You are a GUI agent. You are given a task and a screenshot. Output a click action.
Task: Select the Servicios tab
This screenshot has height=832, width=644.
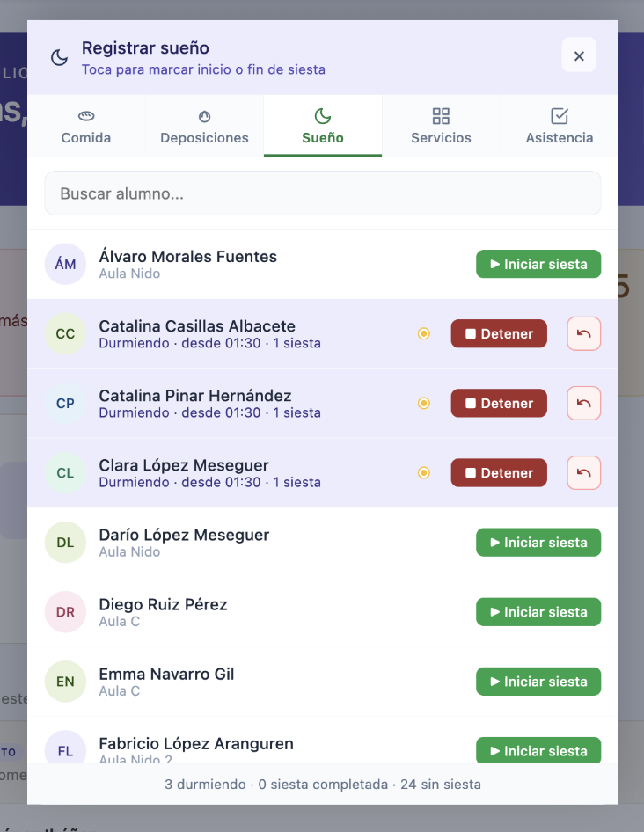[x=441, y=127]
